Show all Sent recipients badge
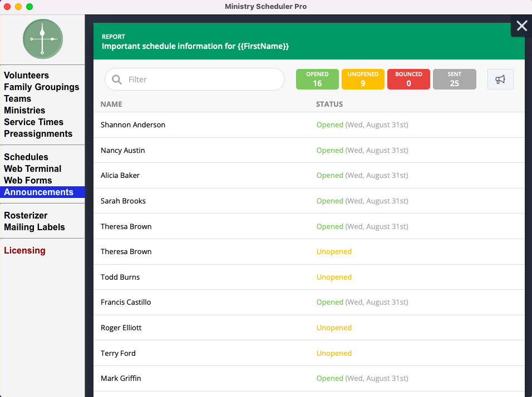532x397 pixels. (x=454, y=79)
